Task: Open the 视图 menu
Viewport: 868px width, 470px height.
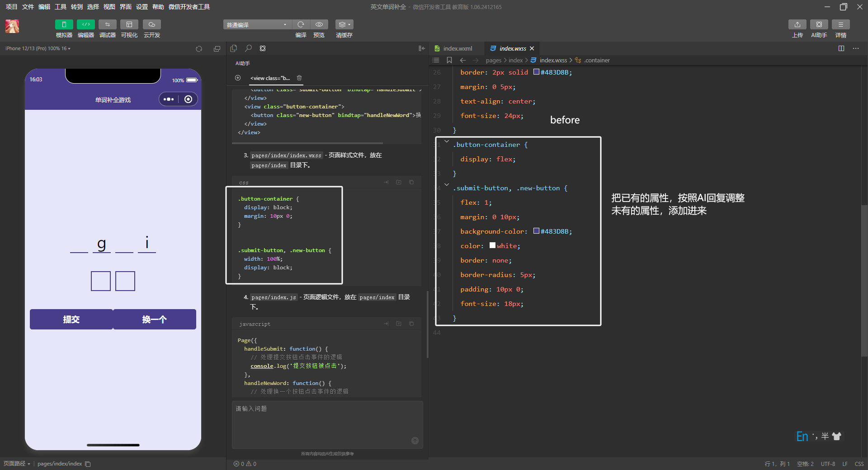Action: [109, 7]
